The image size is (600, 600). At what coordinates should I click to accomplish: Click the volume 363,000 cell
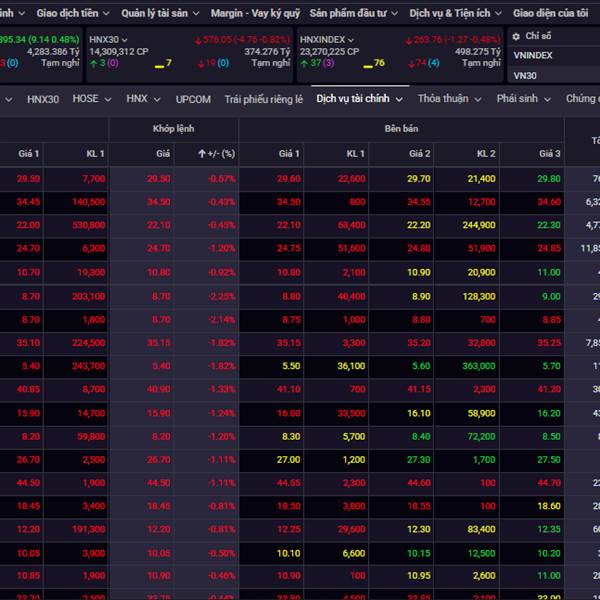pyautogui.click(x=479, y=366)
